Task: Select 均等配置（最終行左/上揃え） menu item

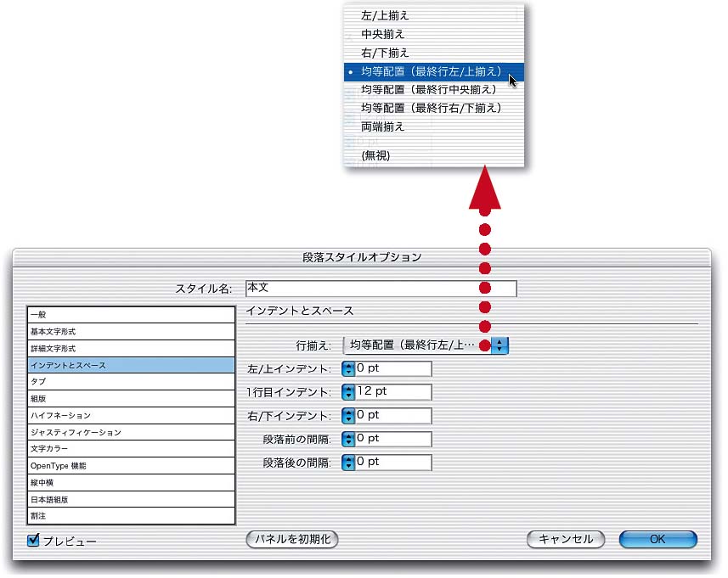Action: pos(433,72)
